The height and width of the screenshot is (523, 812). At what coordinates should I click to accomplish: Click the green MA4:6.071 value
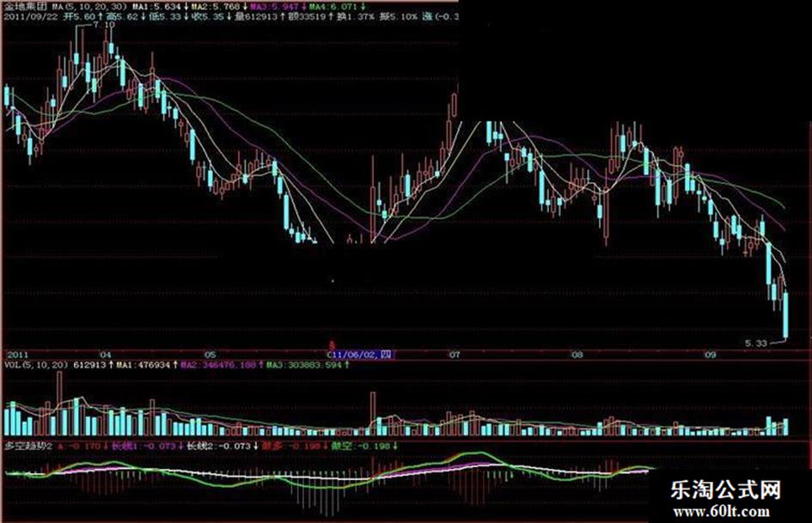coord(334,7)
